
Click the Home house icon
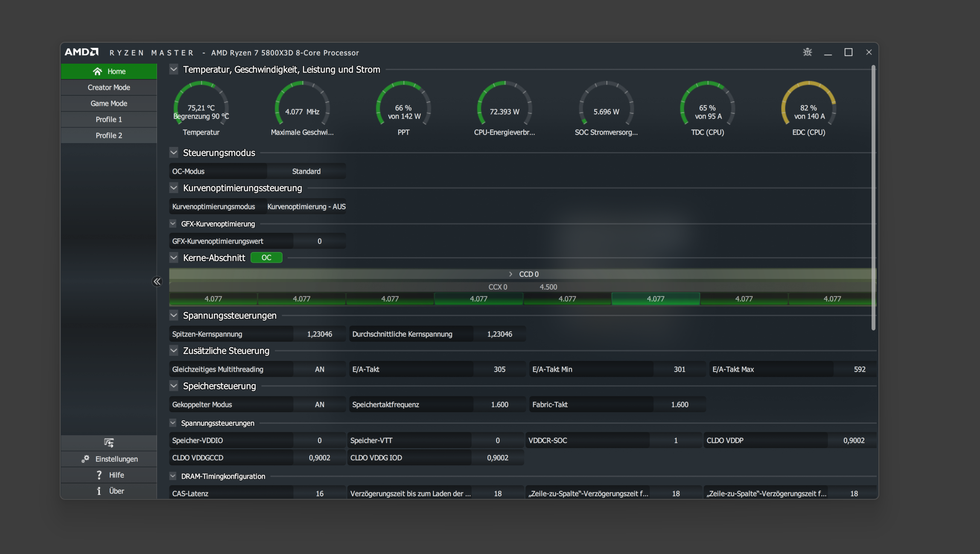click(97, 71)
